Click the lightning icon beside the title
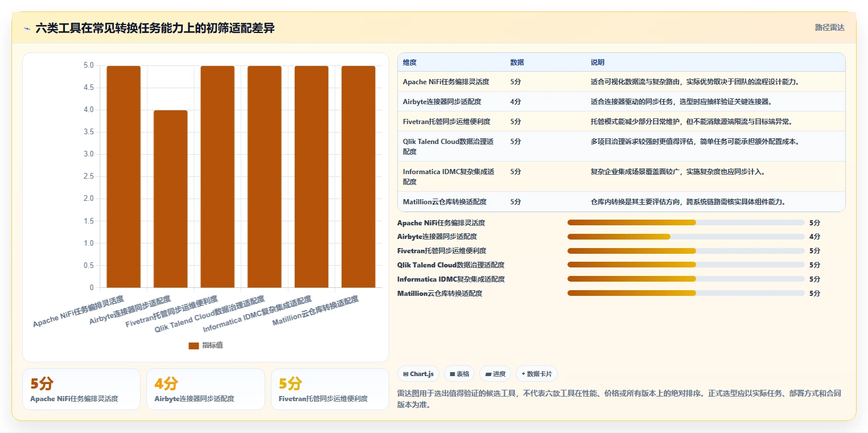Viewport: 868px width, 433px height. click(27, 28)
